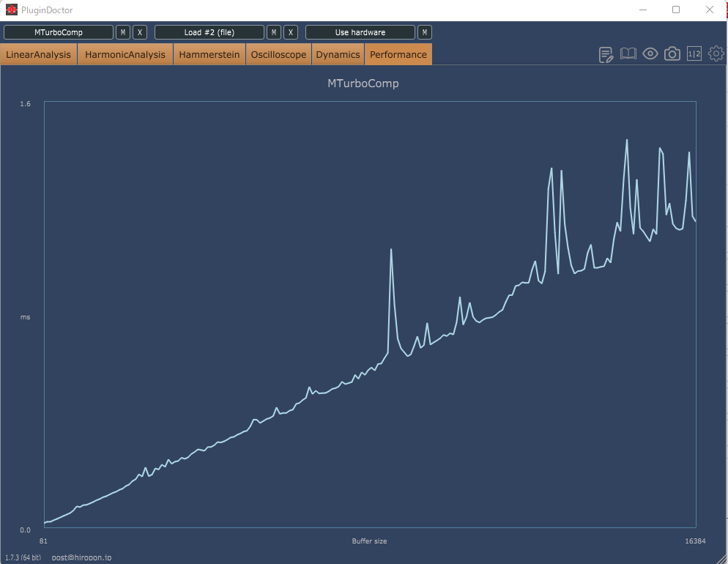The height and width of the screenshot is (564, 728).
Task: Click the MTurboComp graph title
Action: (363, 84)
